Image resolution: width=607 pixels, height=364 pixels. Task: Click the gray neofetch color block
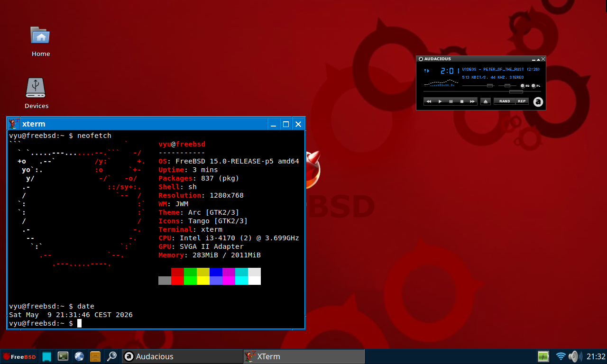pyautogui.click(x=165, y=281)
